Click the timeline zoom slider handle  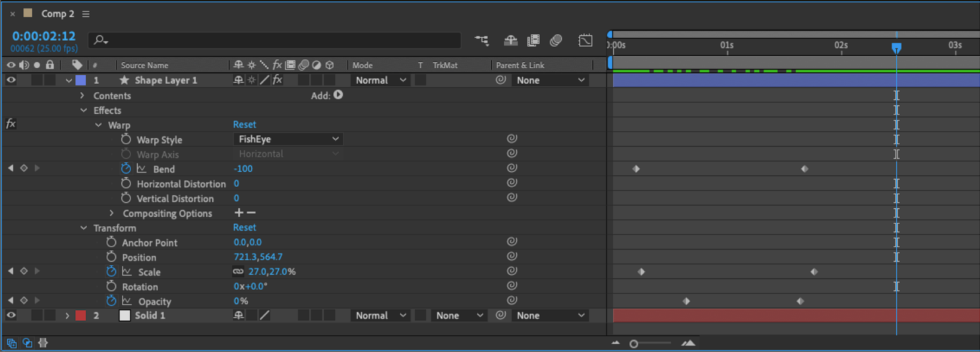click(634, 344)
